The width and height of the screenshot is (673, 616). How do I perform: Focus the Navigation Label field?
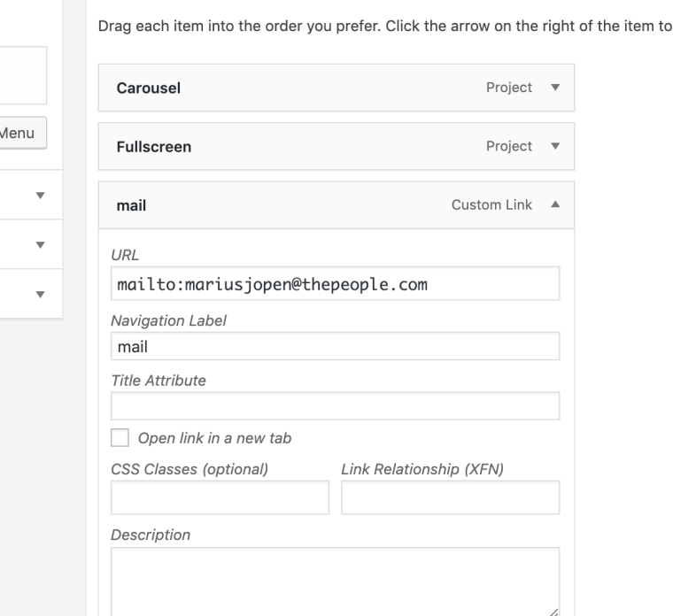335,346
